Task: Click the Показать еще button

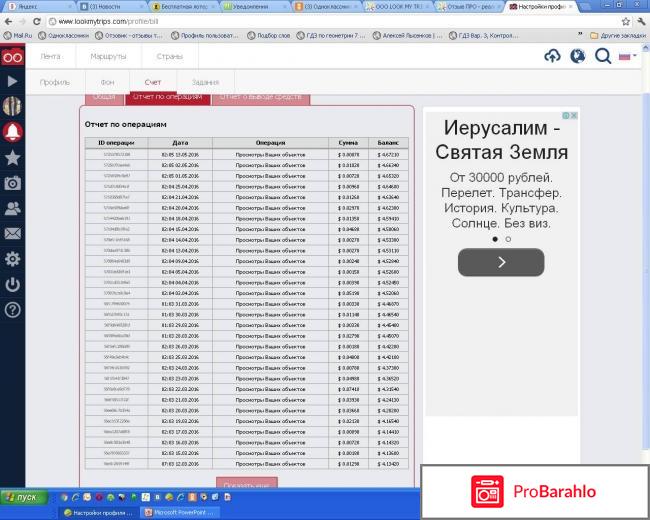Action: click(x=247, y=483)
